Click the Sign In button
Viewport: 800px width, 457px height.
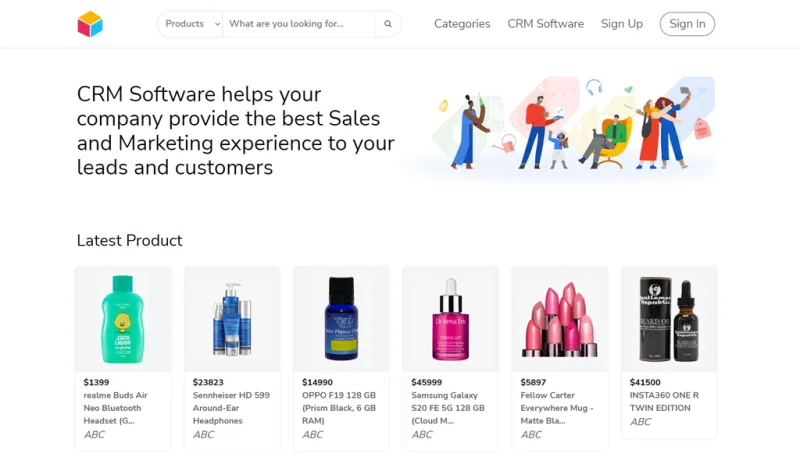687,24
